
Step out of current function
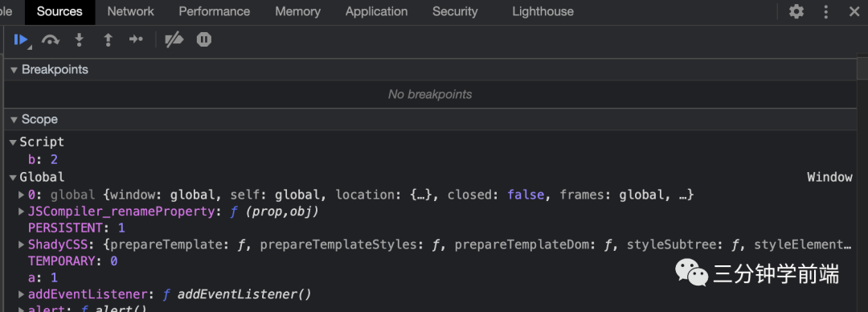click(x=108, y=40)
